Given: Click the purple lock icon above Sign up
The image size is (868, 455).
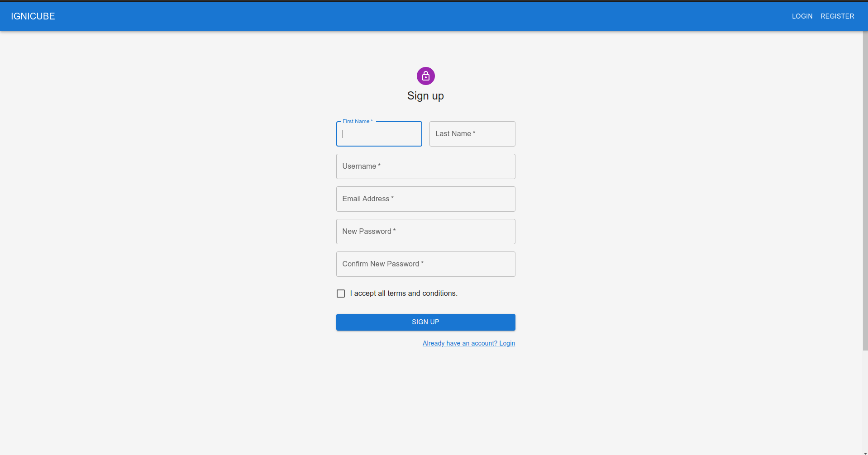Looking at the screenshot, I should tap(425, 76).
